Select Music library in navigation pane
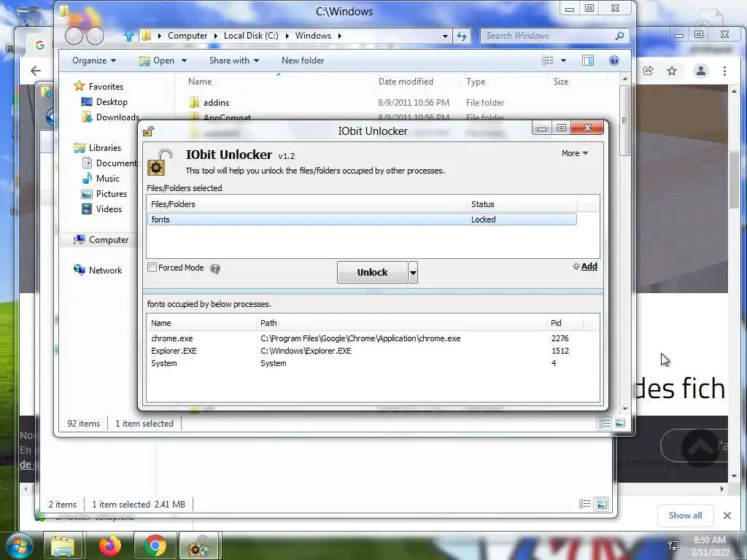This screenshot has height=560, width=747. (108, 179)
